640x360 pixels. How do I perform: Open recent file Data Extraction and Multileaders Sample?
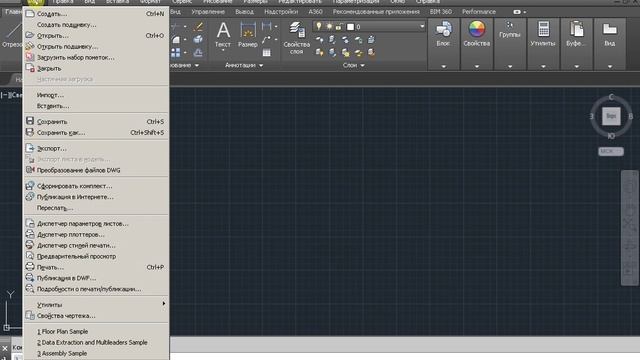click(x=96, y=342)
